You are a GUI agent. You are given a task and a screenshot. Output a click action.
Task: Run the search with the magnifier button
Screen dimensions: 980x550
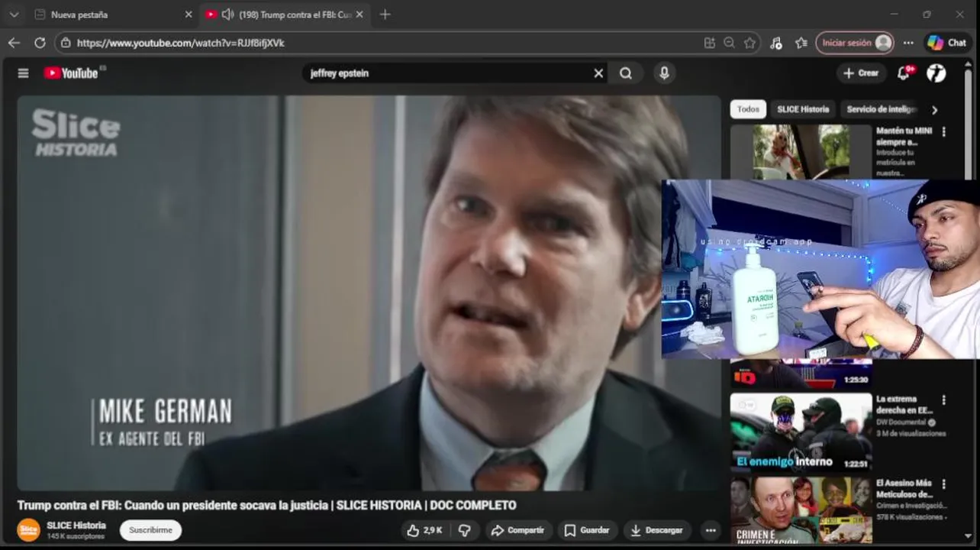pos(626,73)
